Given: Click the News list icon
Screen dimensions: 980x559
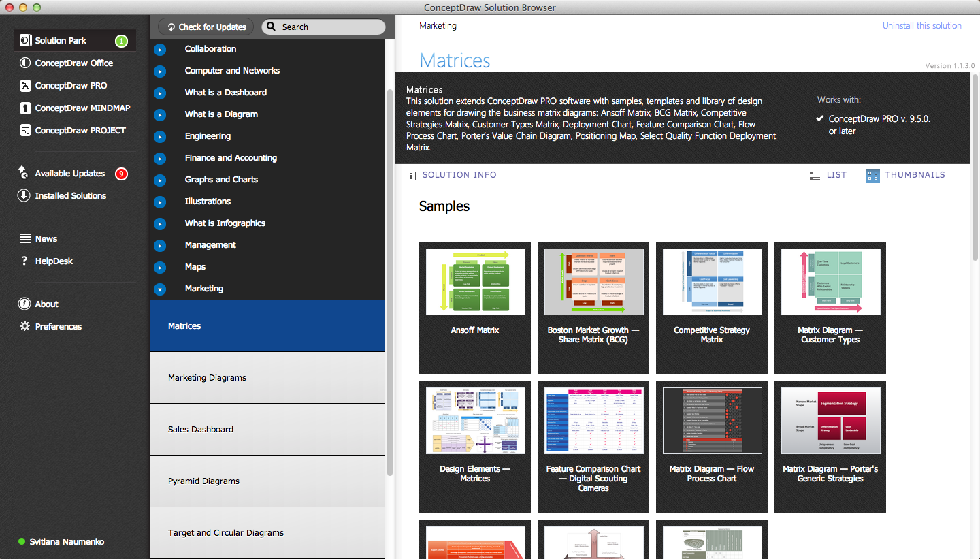Looking at the screenshot, I should pos(25,238).
